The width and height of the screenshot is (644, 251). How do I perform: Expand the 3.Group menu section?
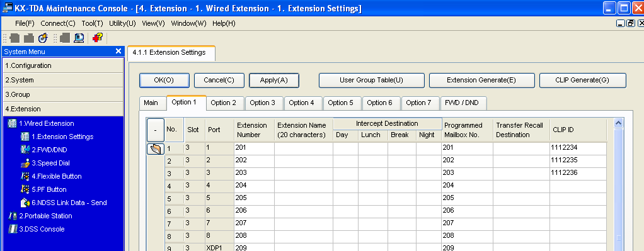pos(63,94)
